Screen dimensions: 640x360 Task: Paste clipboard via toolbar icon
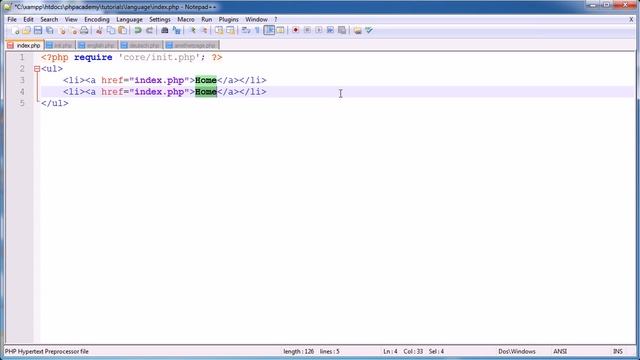pyautogui.click(x=122, y=31)
